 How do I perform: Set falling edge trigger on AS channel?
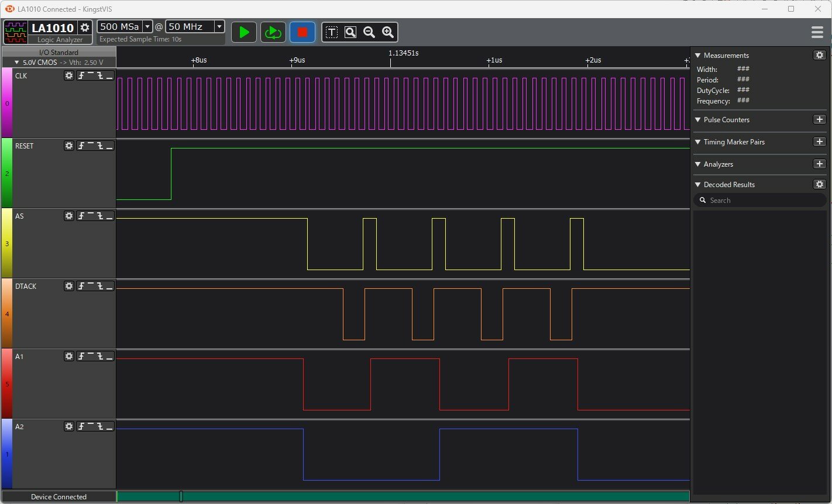(x=100, y=216)
